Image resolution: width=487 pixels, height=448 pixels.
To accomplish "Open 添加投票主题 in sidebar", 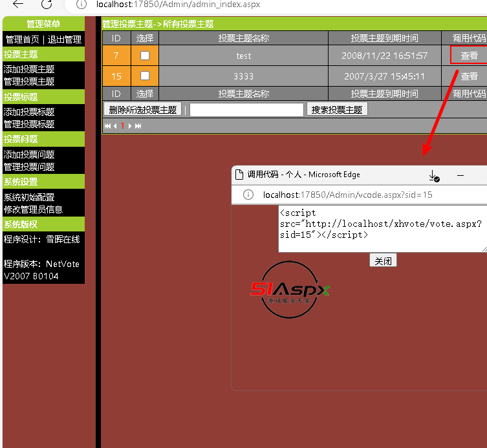I will [29, 69].
